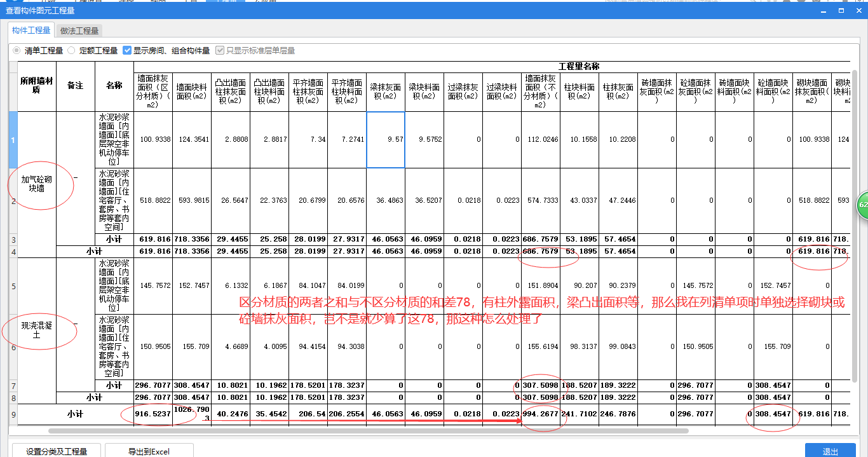Select row header number 1
The height and width of the screenshot is (457, 868).
pyautogui.click(x=13, y=139)
